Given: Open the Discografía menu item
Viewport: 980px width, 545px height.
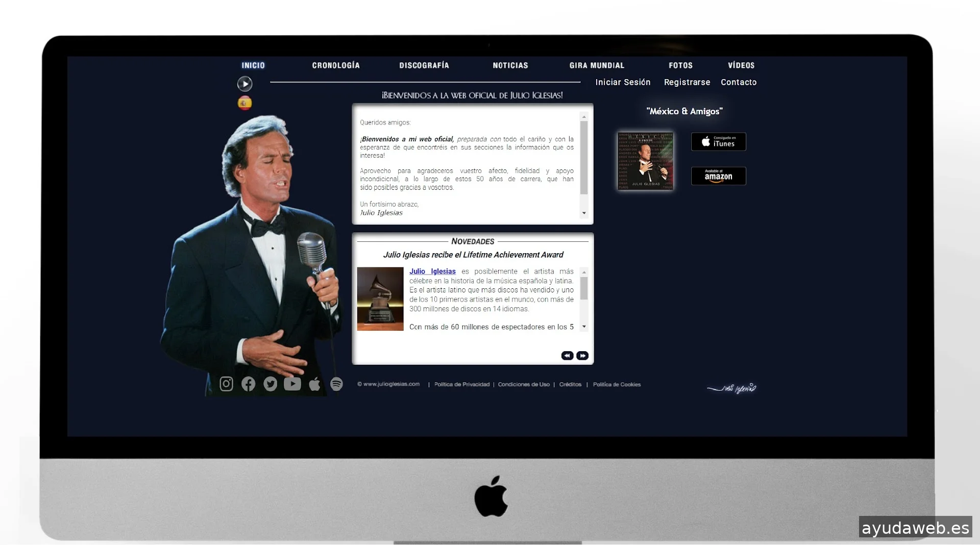Looking at the screenshot, I should tap(424, 65).
